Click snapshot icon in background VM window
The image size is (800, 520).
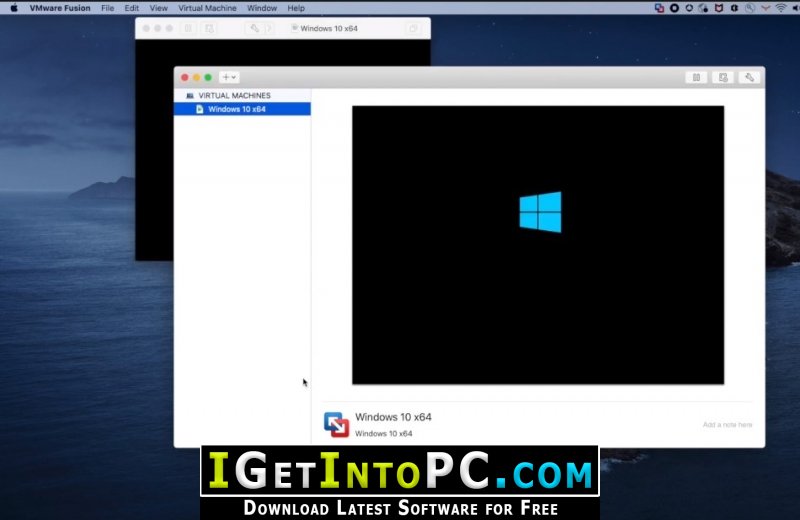(209, 29)
